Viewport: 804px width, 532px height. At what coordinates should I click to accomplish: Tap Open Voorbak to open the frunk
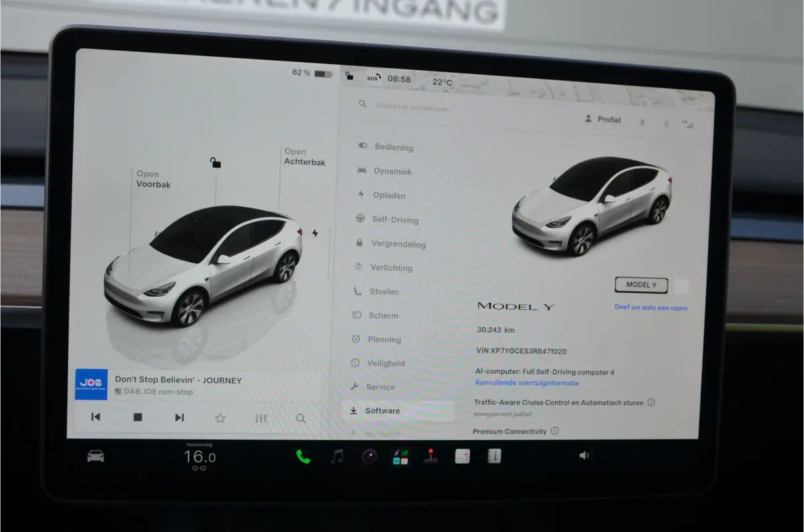153,179
